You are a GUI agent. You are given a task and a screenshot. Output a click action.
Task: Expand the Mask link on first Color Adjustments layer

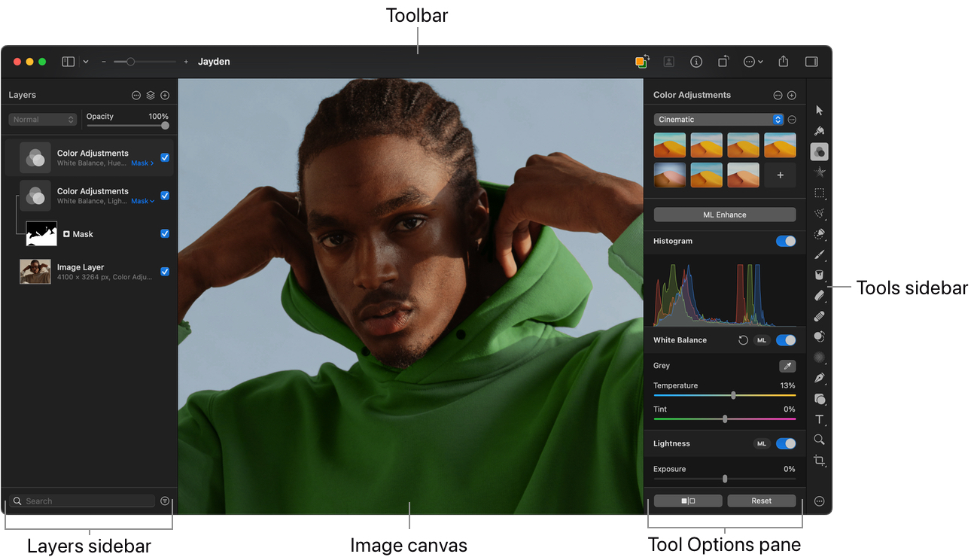(x=142, y=163)
